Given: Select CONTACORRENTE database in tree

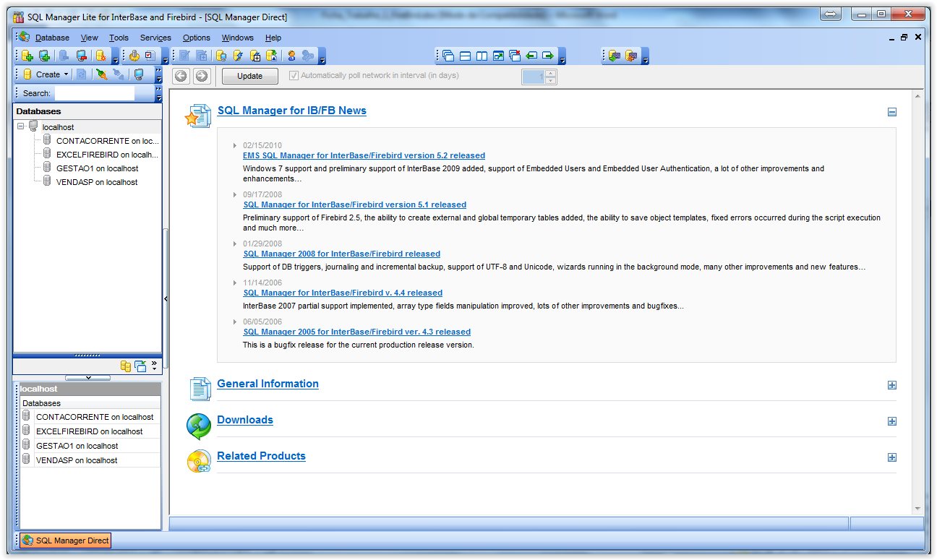Looking at the screenshot, I should pyautogui.click(x=108, y=141).
